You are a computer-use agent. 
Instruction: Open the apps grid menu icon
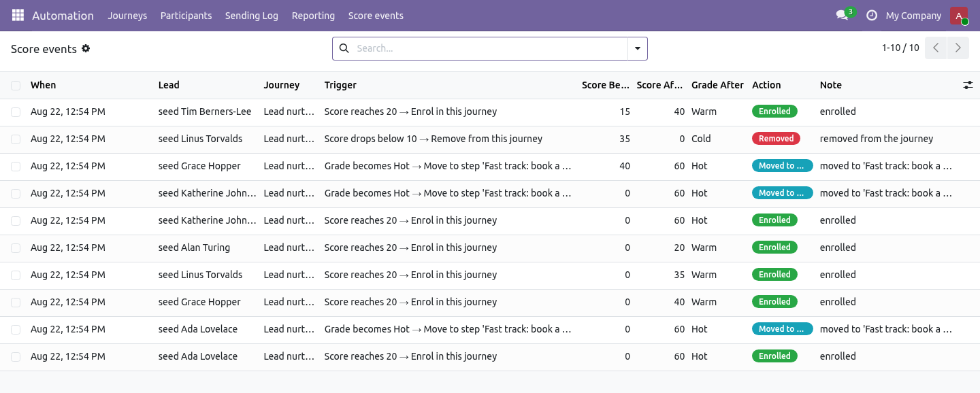tap(18, 15)
